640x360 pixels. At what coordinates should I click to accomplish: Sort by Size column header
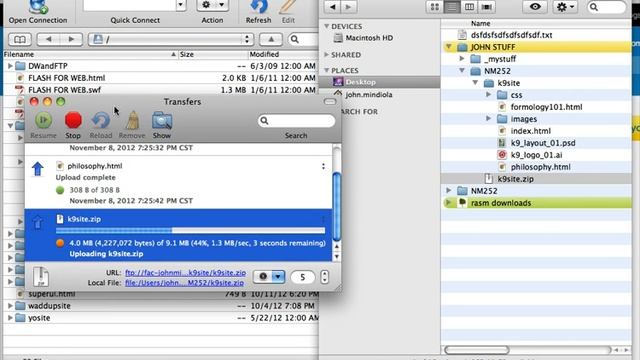click(x=213, y=54)
